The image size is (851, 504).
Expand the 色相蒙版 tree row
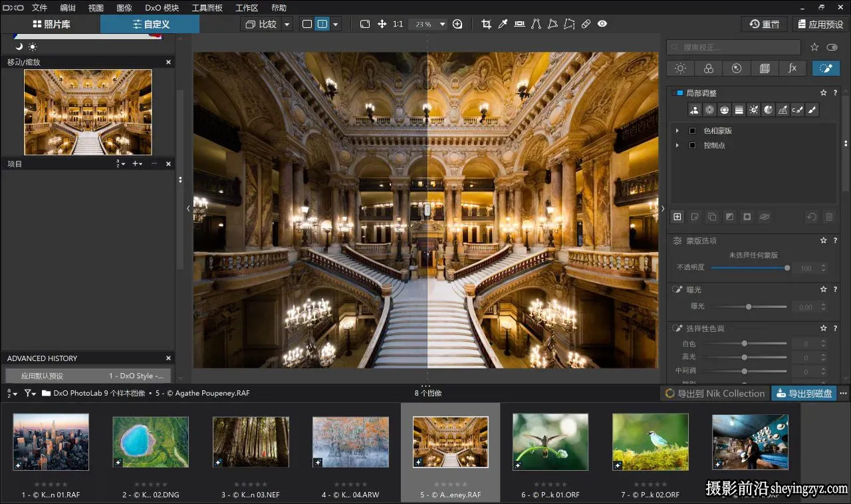677,131
